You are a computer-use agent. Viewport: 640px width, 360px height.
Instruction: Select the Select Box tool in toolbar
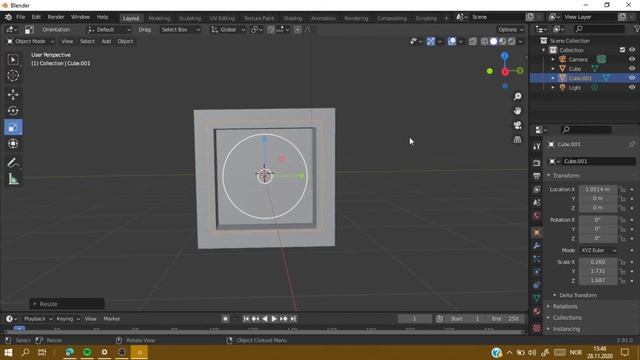click(13, 60)
